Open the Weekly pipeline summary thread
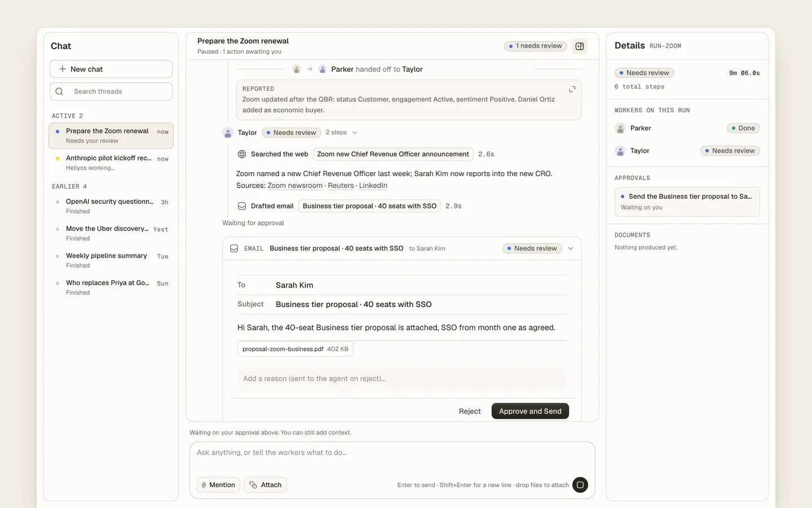812x508 pixels. (x=111, y=260)
